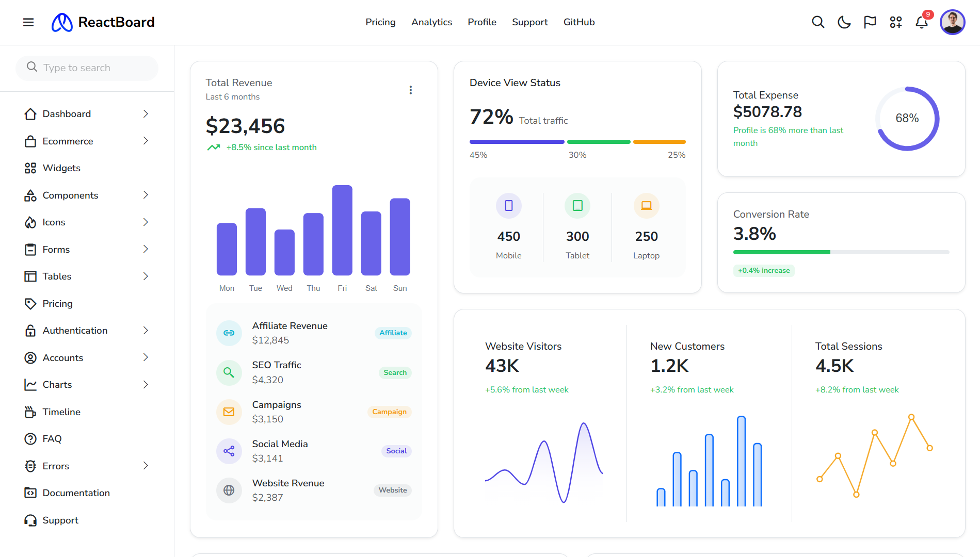Viewport: 980px width, 557px height.
Task: Click the profile avatar in the top right
Action: click(952, 22)
